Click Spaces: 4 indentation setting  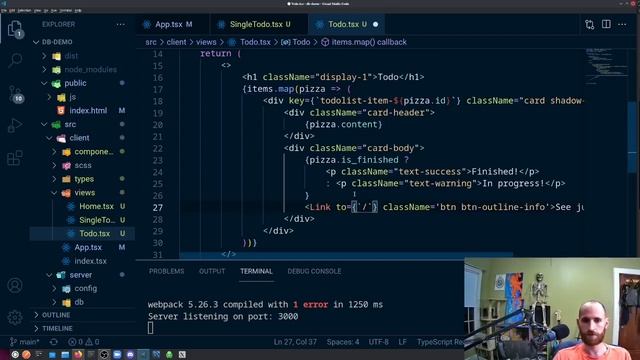(x=343, y=342)
